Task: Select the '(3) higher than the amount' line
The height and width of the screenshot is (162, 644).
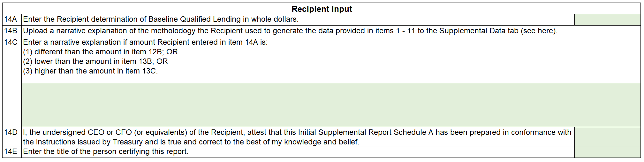Action: [90, 71]
